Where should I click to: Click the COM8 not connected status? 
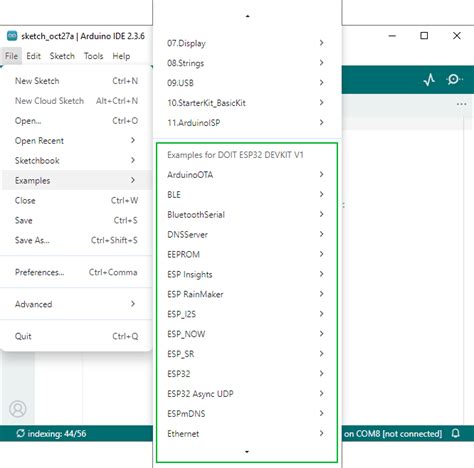[x=393, y=434]
